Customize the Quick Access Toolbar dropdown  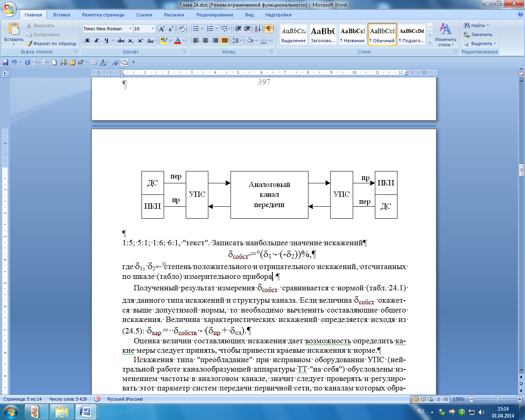(x=133, y=62)
